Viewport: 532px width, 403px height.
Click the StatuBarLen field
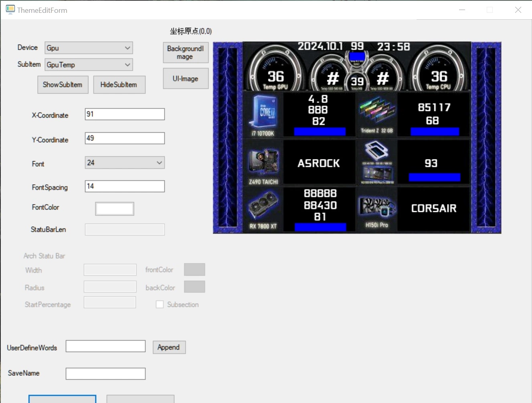(x=125, y=230)
